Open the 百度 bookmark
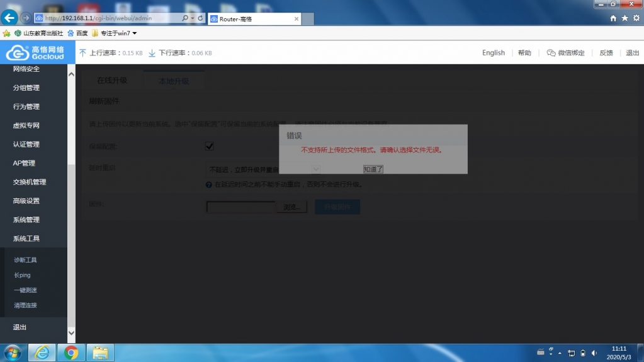This screenshot has width=644, height=362. [77, 33]
